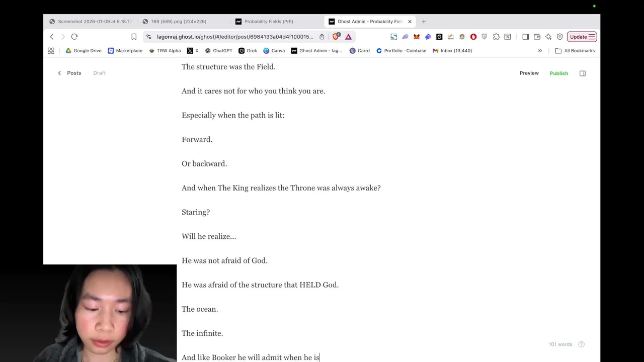Open the apps grid icon in bookmarks bar
The width and height of the screenshot is (644, 362).
[51, 51]
